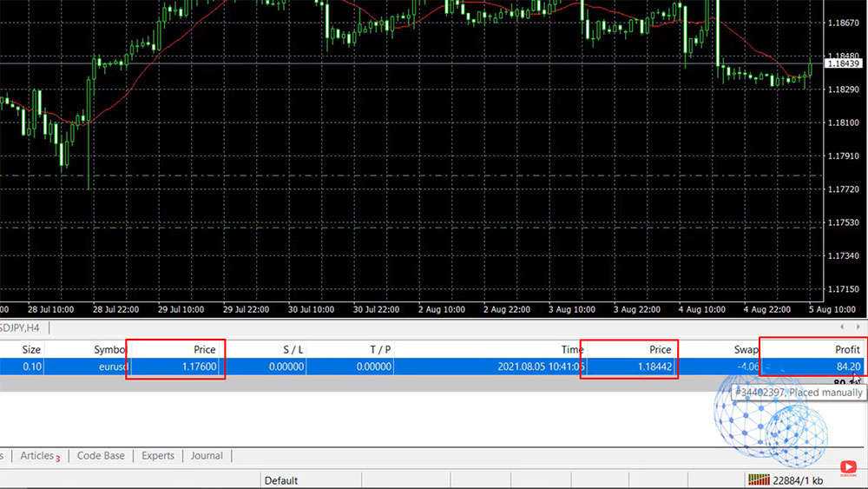The width and height of the screenshot is (868, 489).
Task: Click the Swap column header
Action: coord(746,349)
